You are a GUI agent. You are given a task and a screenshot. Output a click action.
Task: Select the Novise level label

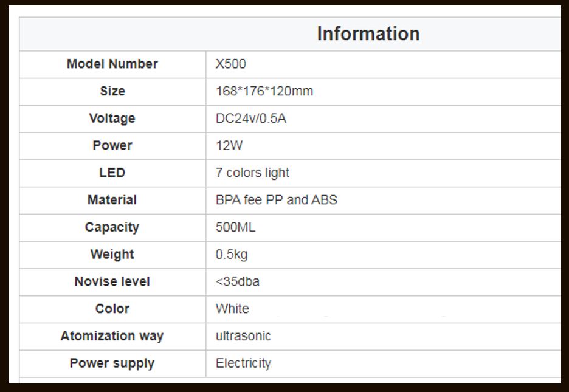click(112, 281)
